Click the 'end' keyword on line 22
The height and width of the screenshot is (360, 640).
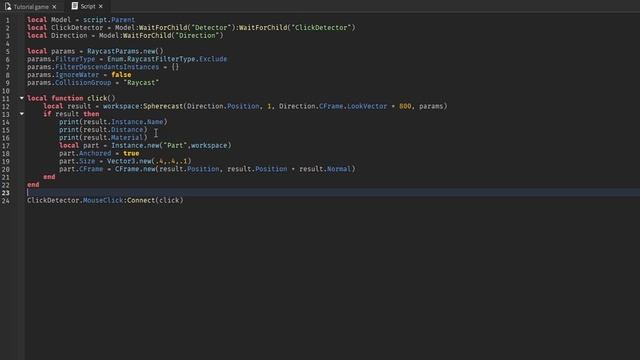point(33,184)
